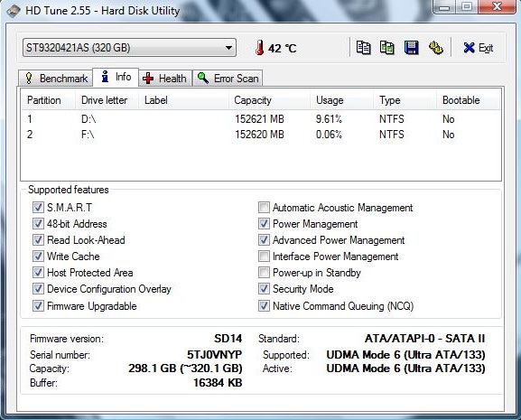This screenshot has height=420, width=521.
Task: Sort by the Capacity column header
Action: click(x=269, y=100)
